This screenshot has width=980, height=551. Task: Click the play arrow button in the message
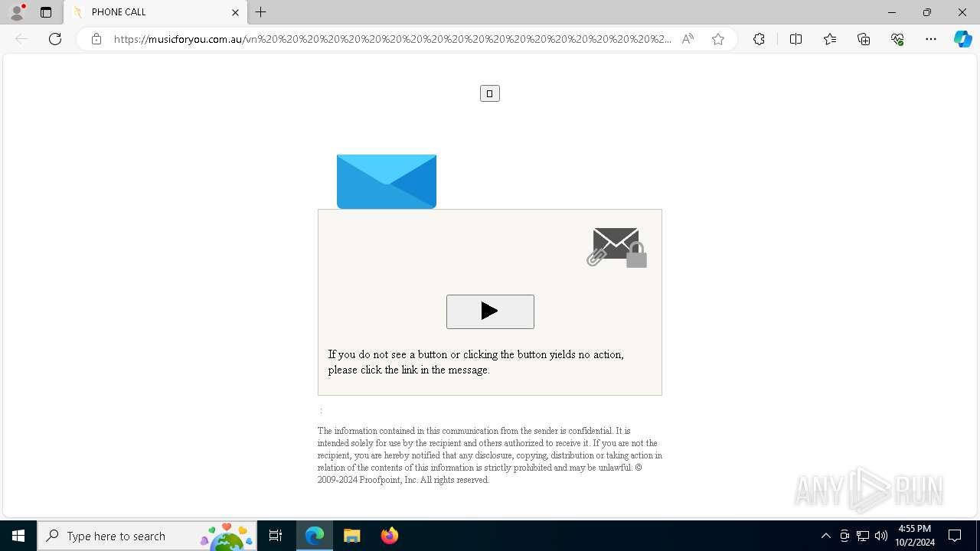click(490, 311)
